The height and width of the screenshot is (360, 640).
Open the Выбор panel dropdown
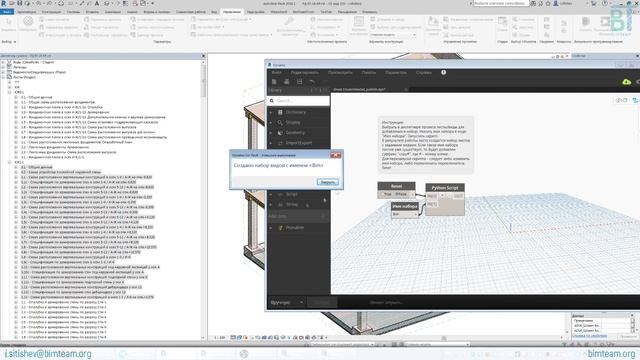9,42
